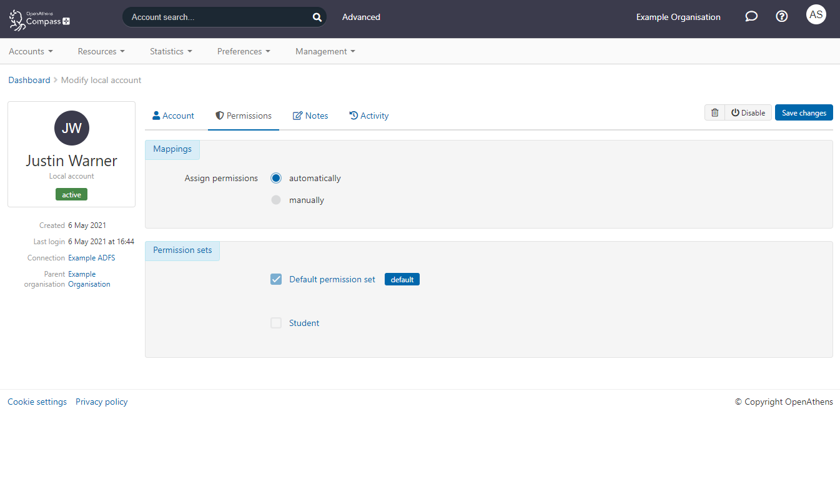
Task: Uncheck Default permission set checkbox
Action: click(276, 279)
